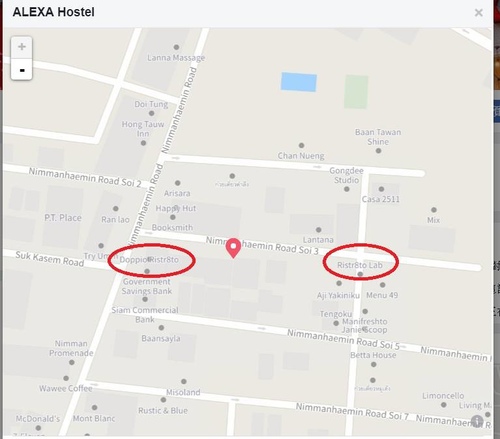The height and width of the screenshot is (439, 500).
Task: Click the Chan Nueng place marker
Action: point(301,145)
